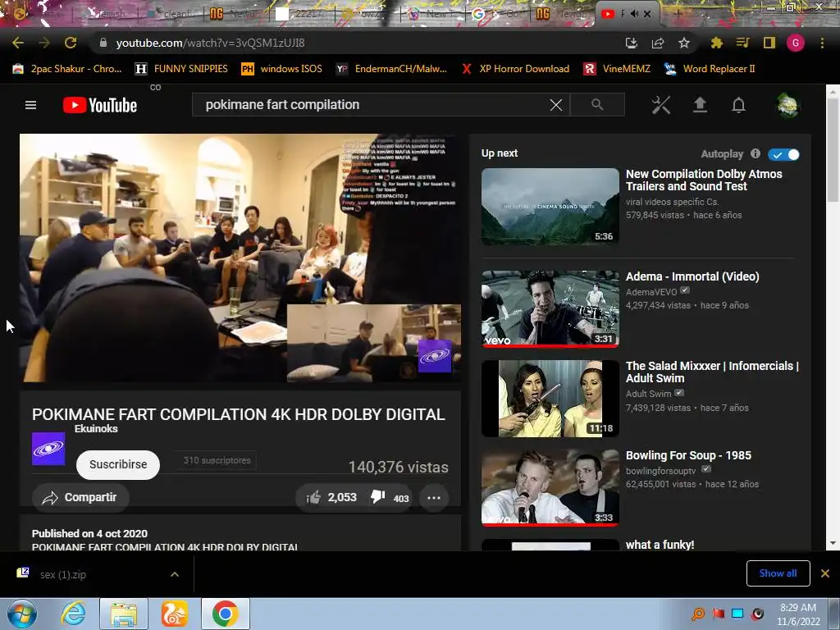The height and width of the screenshot is (630, 840).
Task: Share this page from the address bar
Action: 658,43
